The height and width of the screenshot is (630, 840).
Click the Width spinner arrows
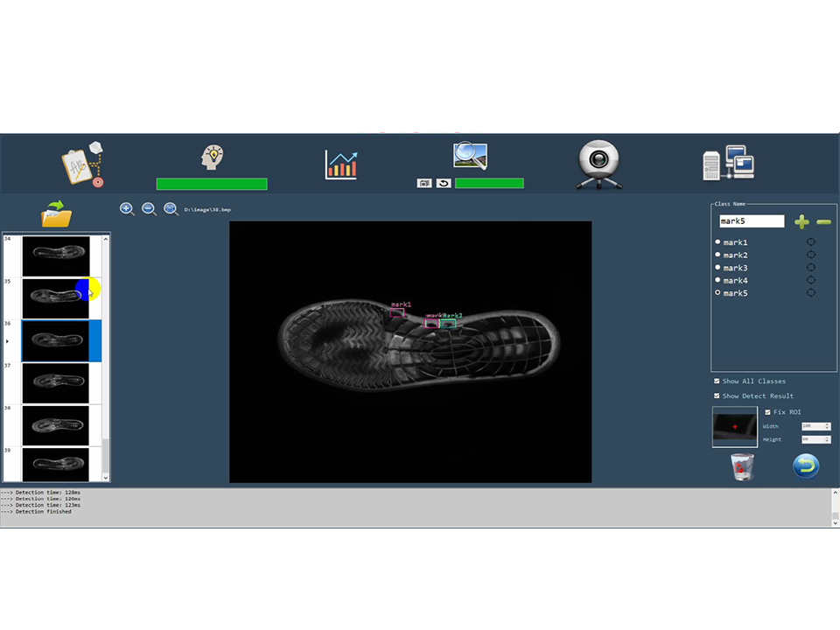pos(827,426)
